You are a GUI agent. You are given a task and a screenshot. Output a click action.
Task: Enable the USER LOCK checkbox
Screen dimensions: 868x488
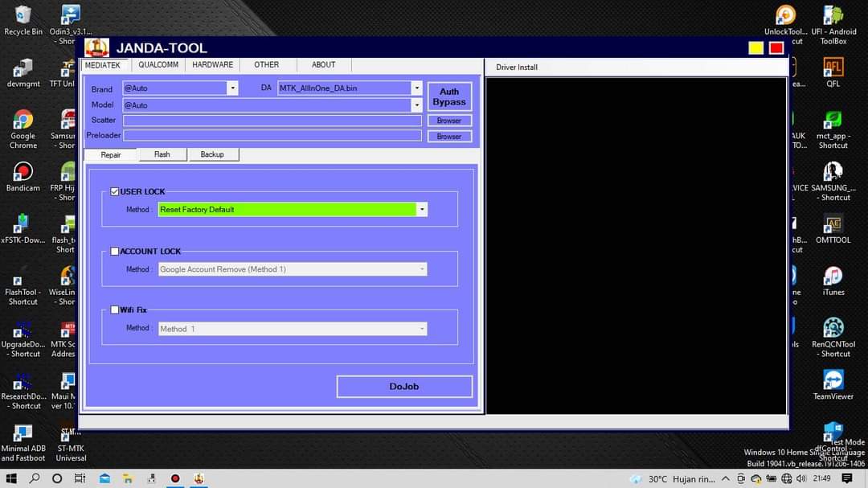pos(115,191)
